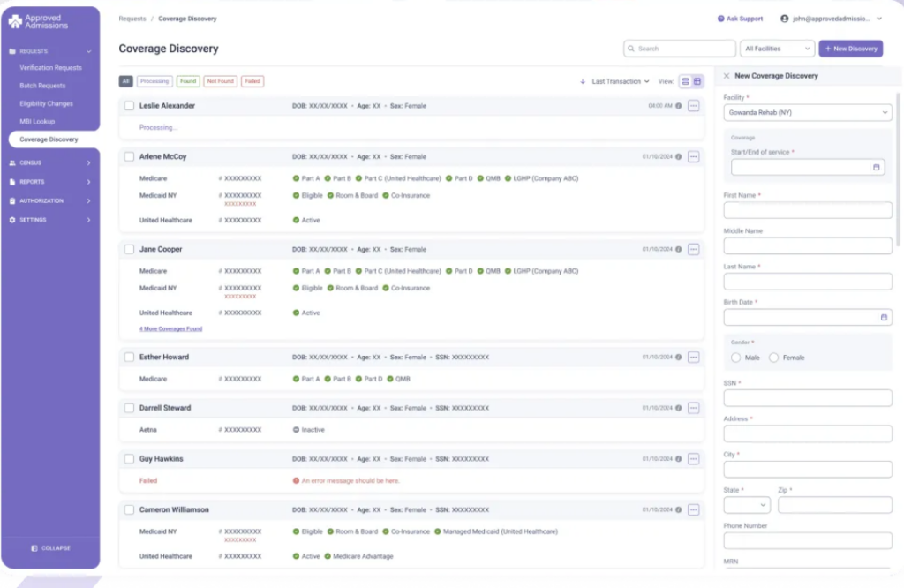Click the First Name input field

coord(807,210)
